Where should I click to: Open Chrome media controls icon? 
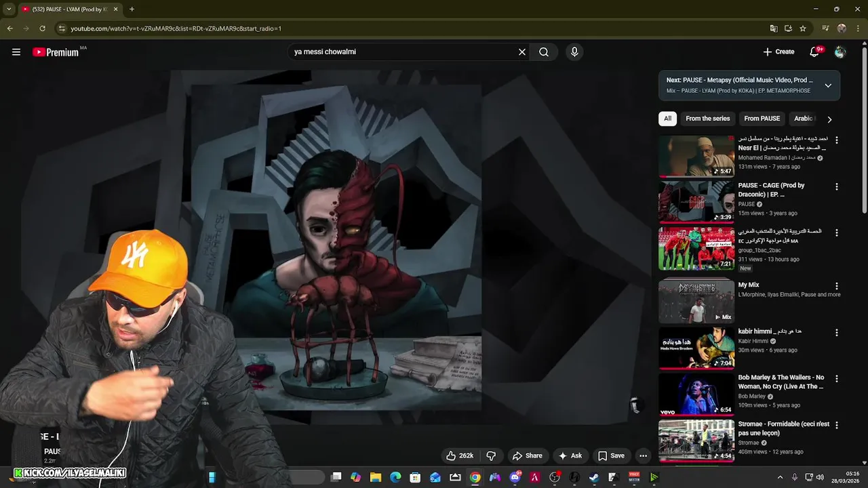pos(825,28)
